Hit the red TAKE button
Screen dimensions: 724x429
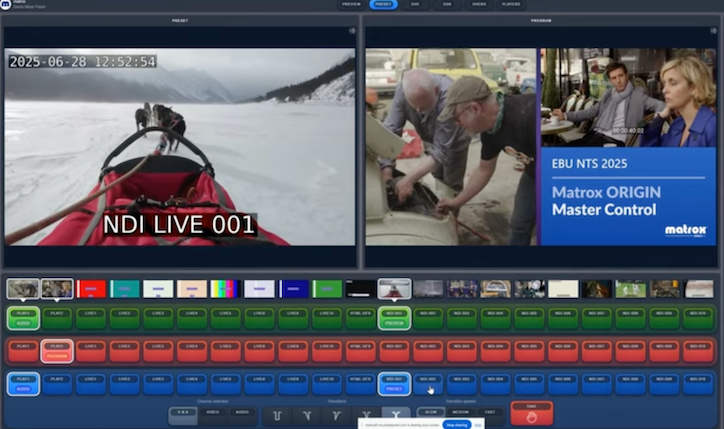coord(531,413)
